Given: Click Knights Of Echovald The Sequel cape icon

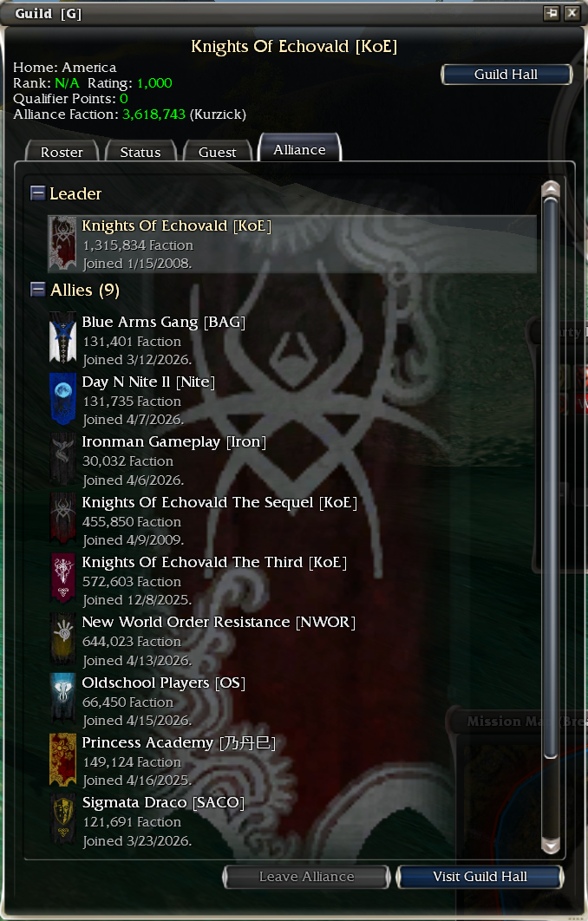Looking at the screenshot, I should 62,519.
